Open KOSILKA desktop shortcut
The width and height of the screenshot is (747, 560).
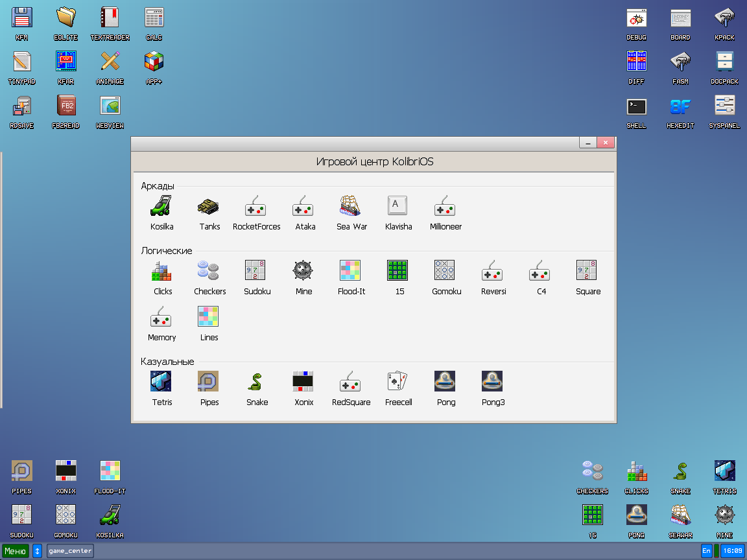point(110,522)
